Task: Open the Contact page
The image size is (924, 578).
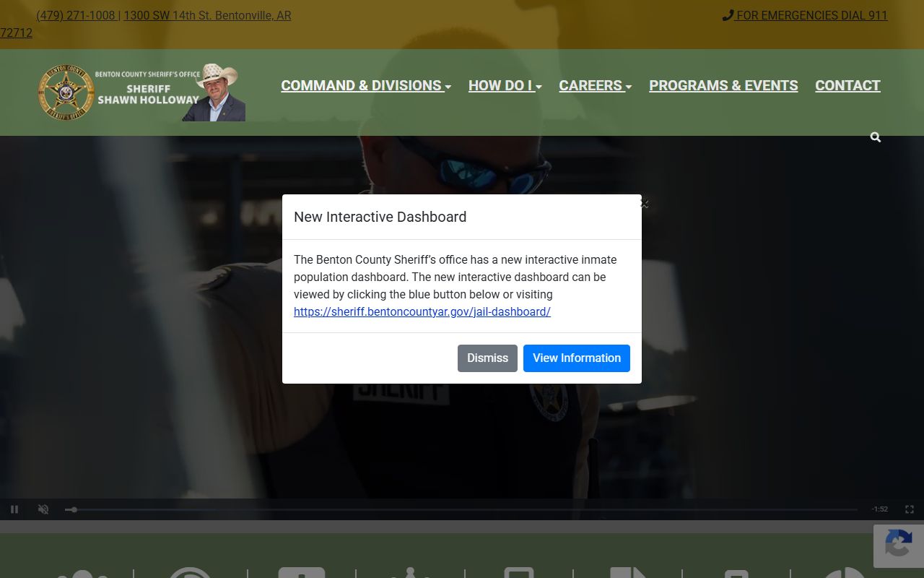Action: point(847,85)
